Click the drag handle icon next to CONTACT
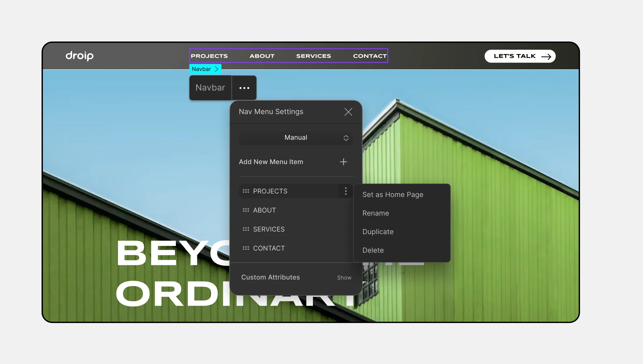This screenshot has height=364, width=643. coord(245,248)
